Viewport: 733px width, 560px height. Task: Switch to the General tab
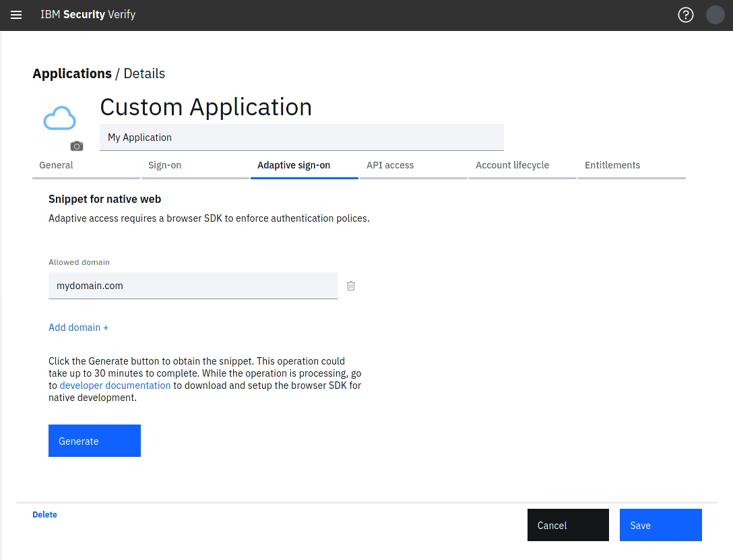86,166
